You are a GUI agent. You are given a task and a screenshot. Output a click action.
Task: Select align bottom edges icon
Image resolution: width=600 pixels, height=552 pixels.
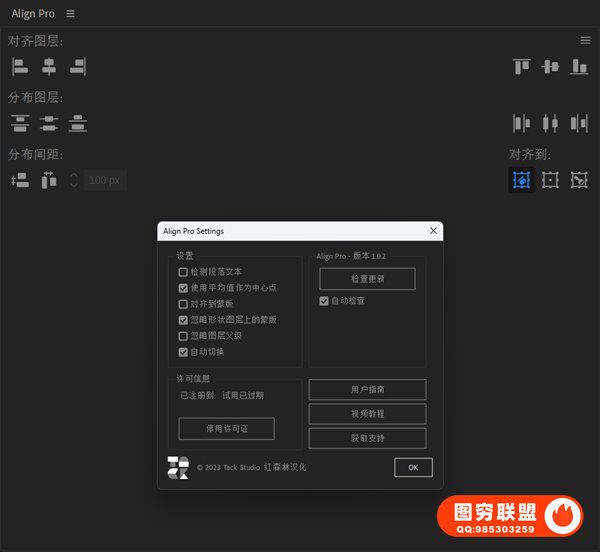pos(579,66)
